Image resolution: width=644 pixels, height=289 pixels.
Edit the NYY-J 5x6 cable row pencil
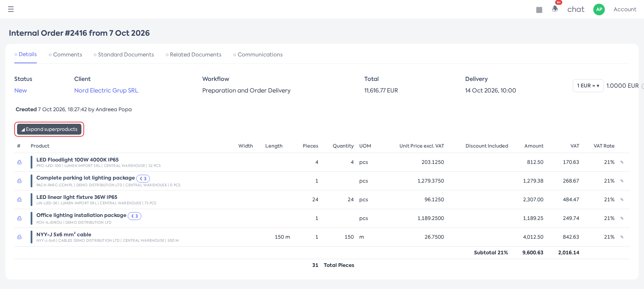(622, 237)
